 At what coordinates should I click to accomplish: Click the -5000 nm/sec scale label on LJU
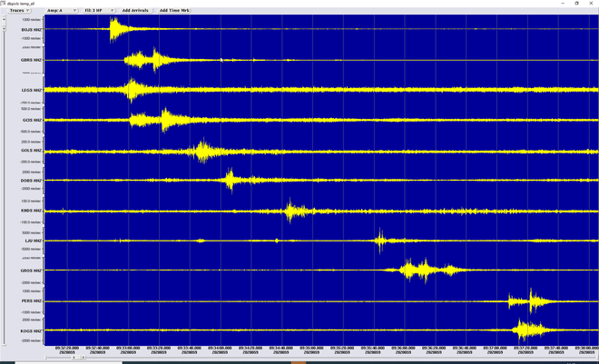pyautogui.click(x=31, y=249)
